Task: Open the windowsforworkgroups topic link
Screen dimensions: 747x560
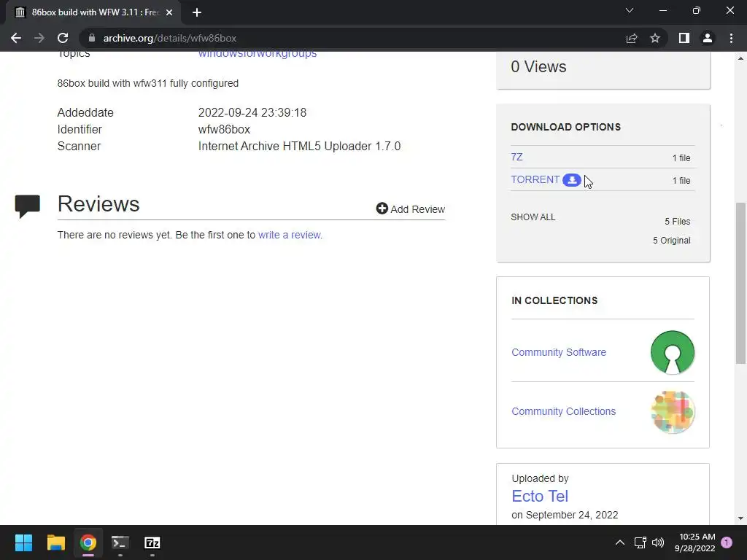Action: 258,53
